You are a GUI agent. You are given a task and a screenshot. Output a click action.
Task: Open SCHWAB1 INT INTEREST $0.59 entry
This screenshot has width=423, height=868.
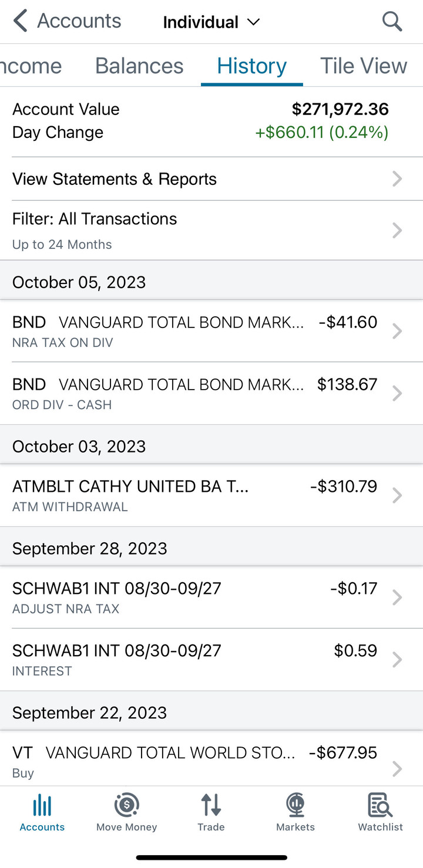click(211, 660)
